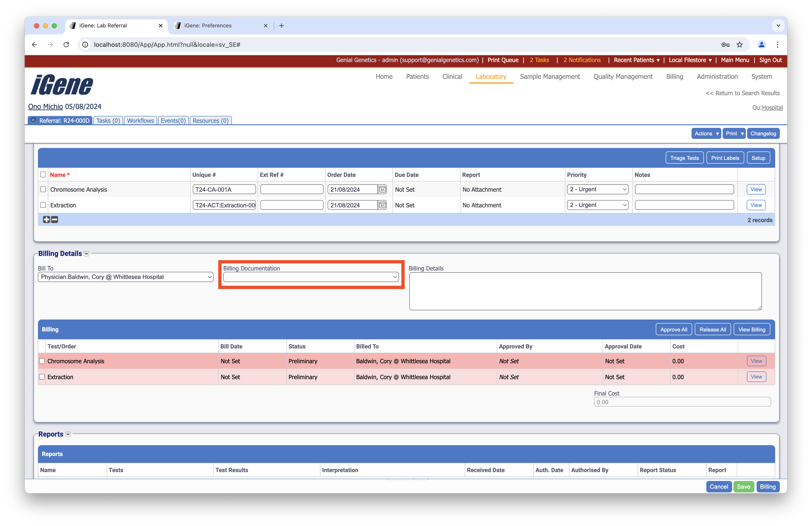Add a new test row with the plus icon
The height and width of the screenshot is (526, 812).
(x=47, y=219)
